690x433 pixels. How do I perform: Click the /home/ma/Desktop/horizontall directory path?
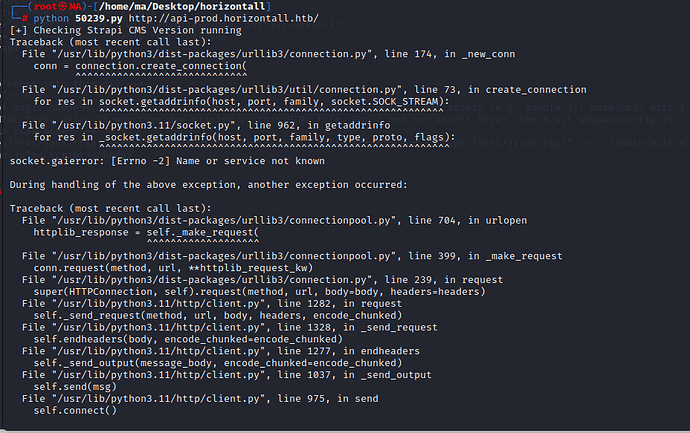coord(182,7)
